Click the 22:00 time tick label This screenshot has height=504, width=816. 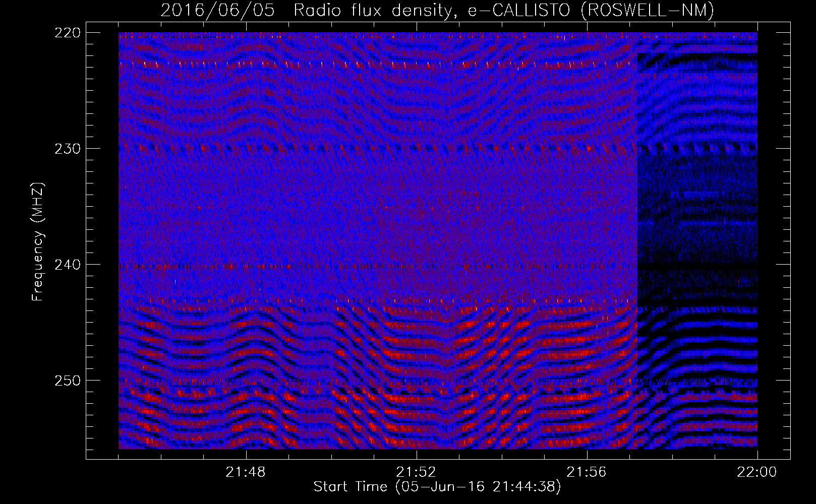pyautogui.click(x=757, y=472)
